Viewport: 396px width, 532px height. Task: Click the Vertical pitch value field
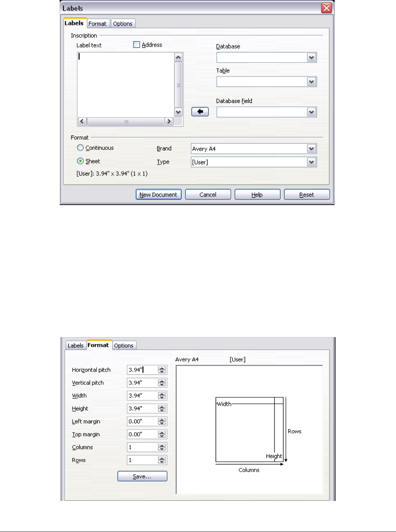tap(142, 382)
